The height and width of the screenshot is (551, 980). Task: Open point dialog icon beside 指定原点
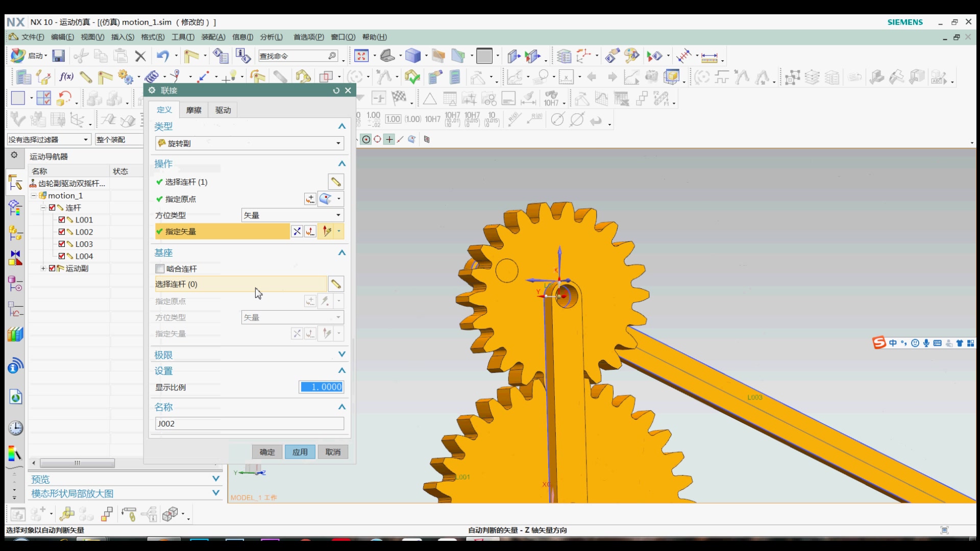coord(310,199)
